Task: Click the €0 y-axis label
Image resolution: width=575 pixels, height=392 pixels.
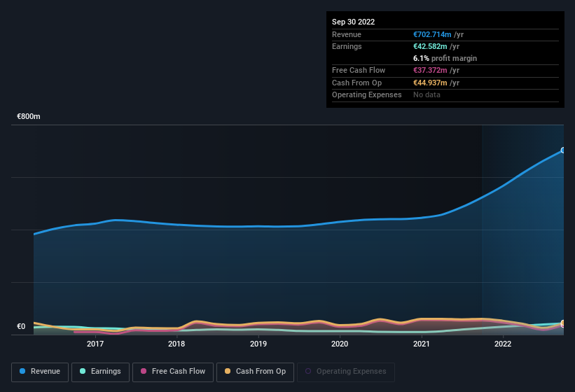Action: tap(21, 326)
